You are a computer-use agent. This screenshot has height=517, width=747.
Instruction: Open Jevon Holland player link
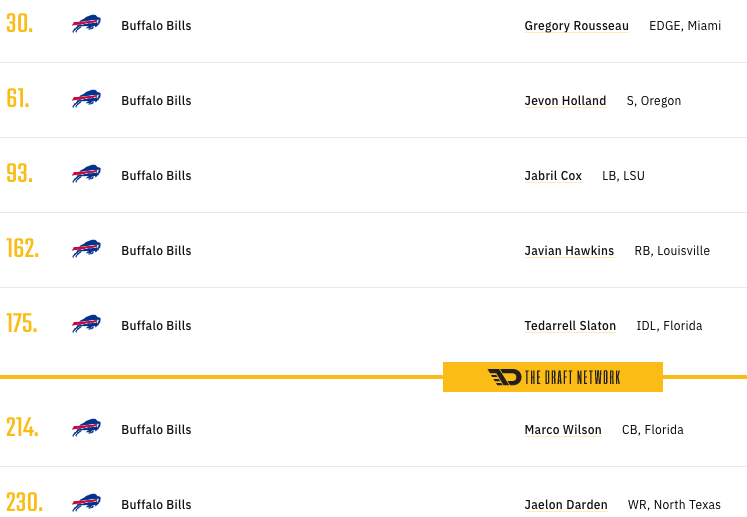point(565,101)
